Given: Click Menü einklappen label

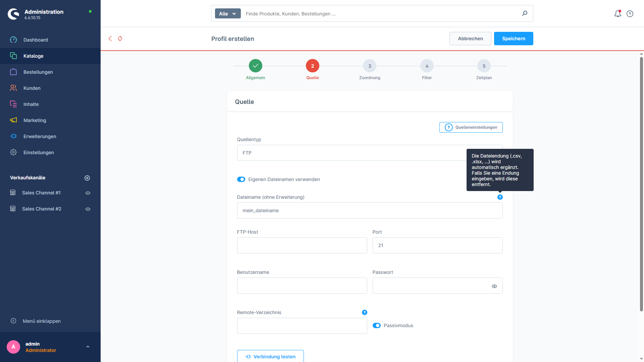Looking at the screenshot, I should (42, 321).
